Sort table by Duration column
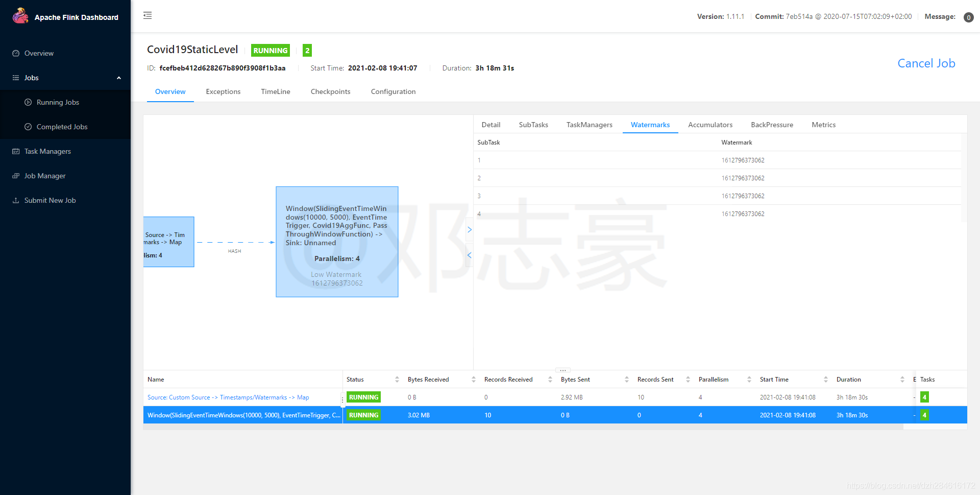The width and height of the screenshot is (980, 495). coord(902,380)
